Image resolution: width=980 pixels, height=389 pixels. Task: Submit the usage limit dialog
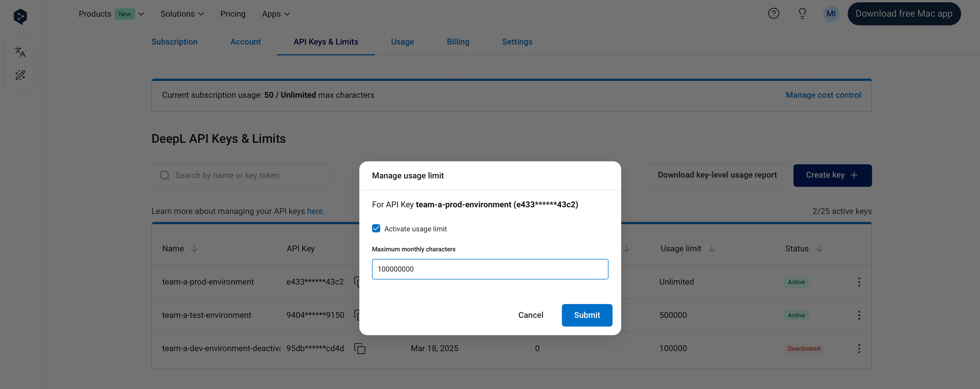tap(587, 315)
